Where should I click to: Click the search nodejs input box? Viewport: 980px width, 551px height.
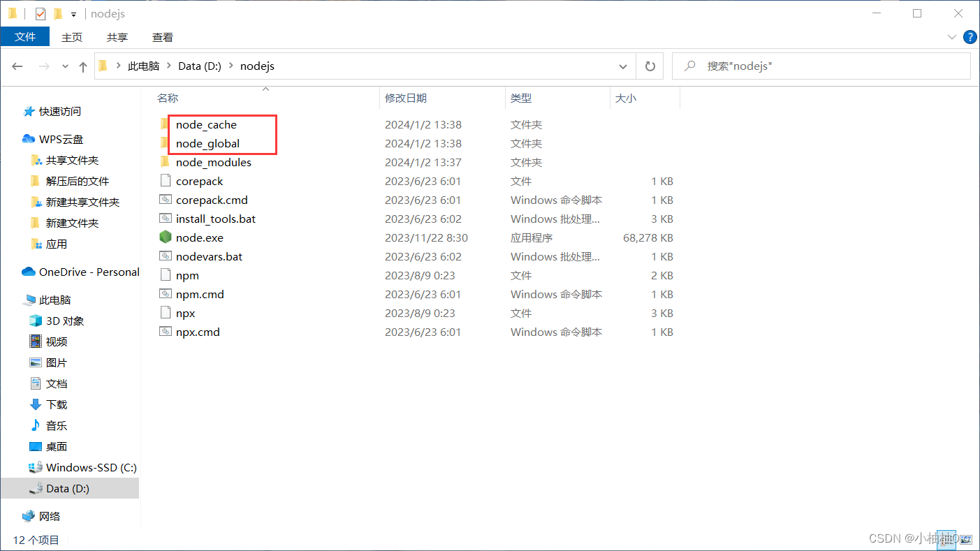821,66
